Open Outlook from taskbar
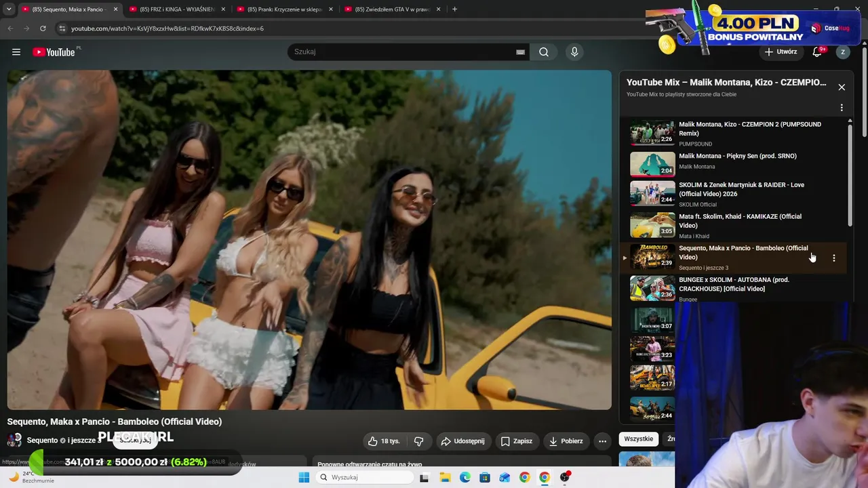This screenshot has height=488, width=868. coord(505,477)
